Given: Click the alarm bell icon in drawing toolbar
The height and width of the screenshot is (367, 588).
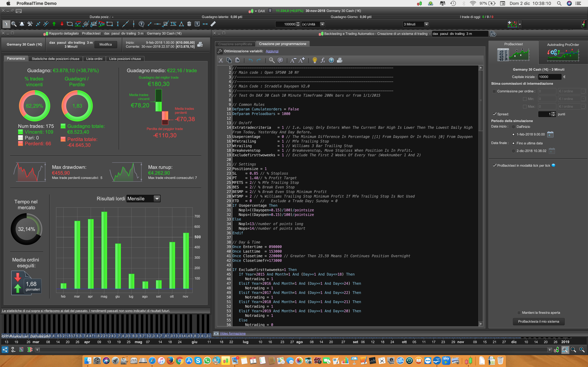Looking at the screenshot, I should 22,24.
